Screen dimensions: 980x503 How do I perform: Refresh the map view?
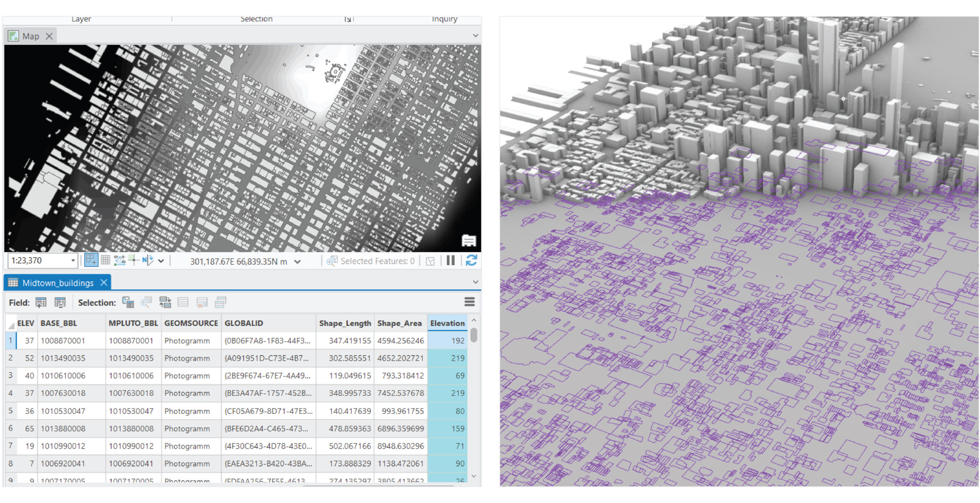point(471,261)
